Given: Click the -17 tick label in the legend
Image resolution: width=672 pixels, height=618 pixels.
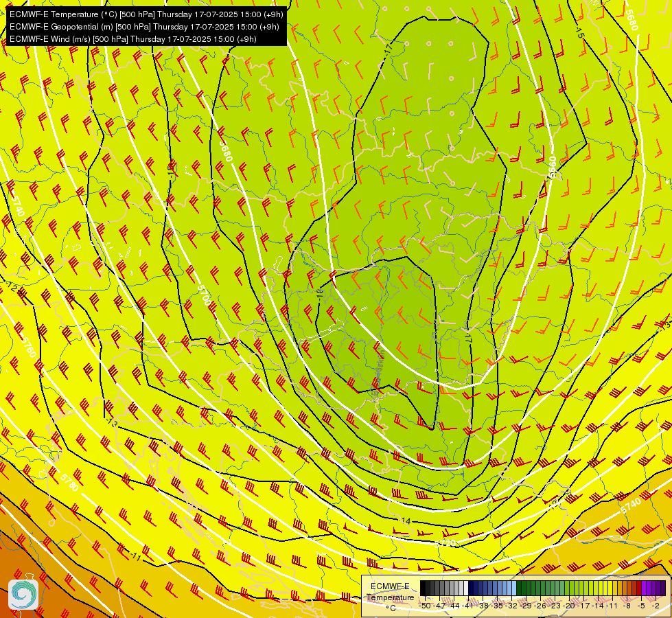Looking at the screenshot, I should [583, 606].
